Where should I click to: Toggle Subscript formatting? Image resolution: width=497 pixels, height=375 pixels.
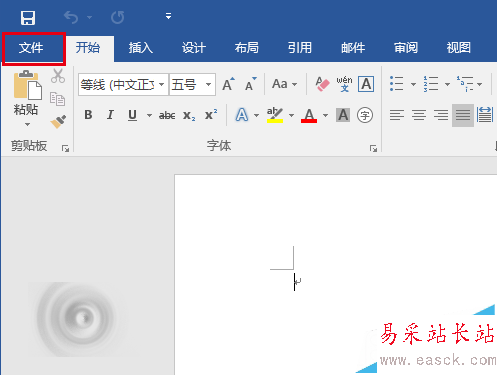click(x=189, y=116)
